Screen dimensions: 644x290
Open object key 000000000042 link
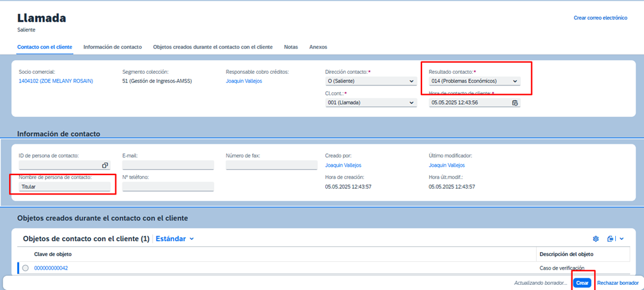(x=51, y=268)
